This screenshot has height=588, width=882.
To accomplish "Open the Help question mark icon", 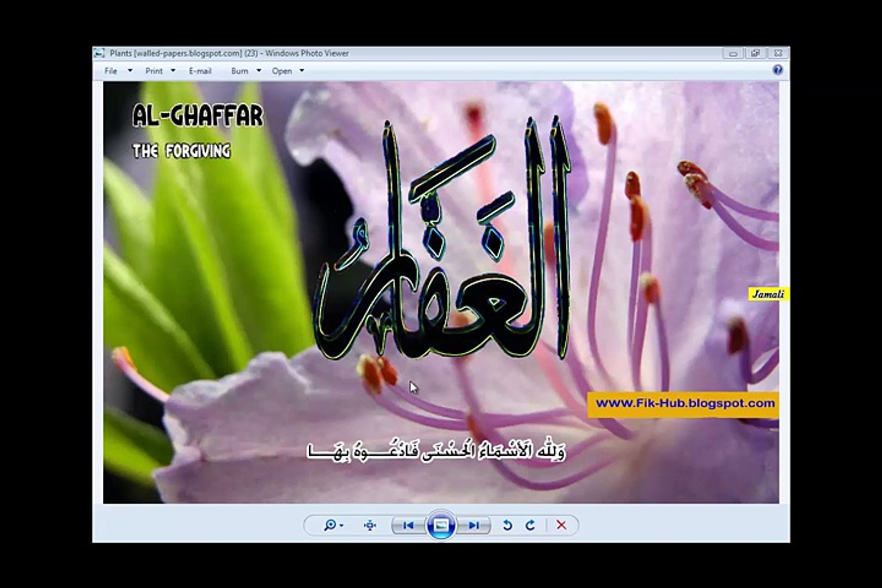I will [x=777, y=70].
